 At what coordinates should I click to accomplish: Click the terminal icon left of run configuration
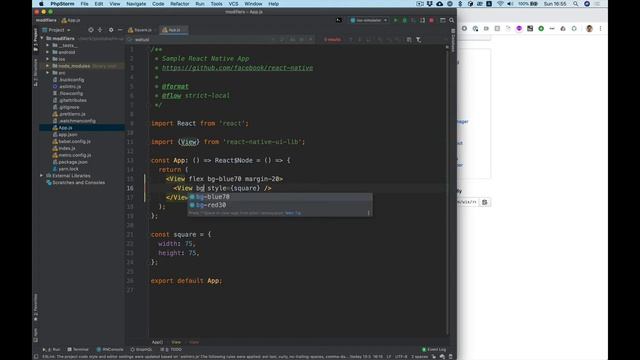339,20
